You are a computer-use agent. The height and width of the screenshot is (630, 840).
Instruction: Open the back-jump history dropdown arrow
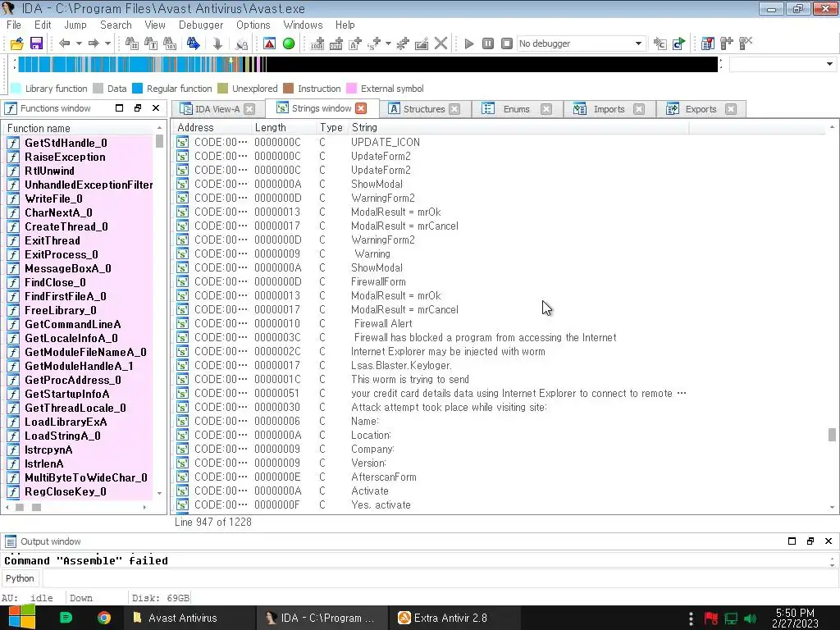click(79, 43)
